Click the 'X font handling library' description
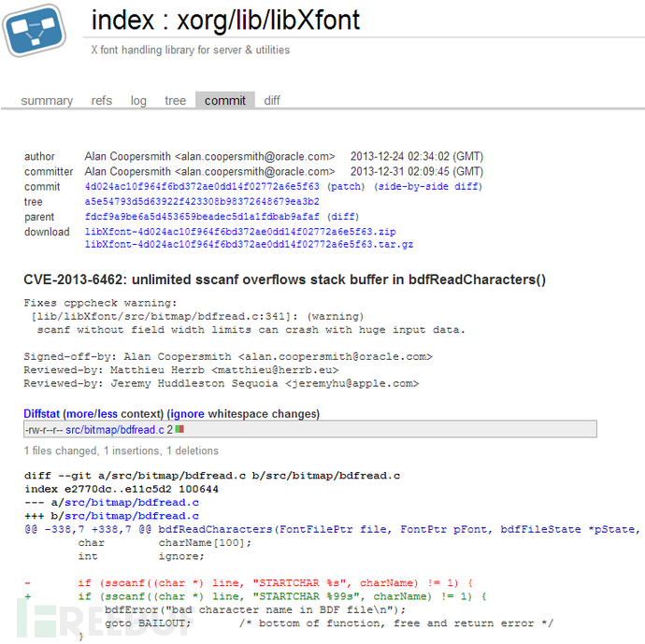Viewport: 645px width, 644px height. [191, 50]
